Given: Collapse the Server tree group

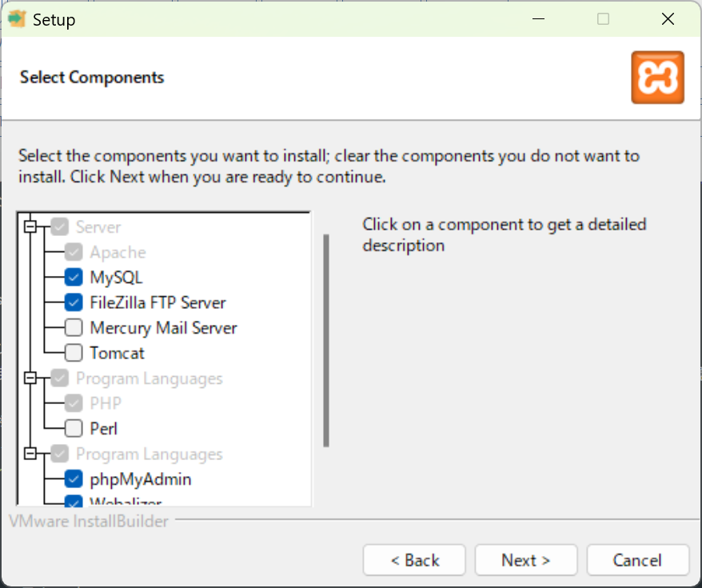Looking at the screenshot, I should click(x=30, y=226).
